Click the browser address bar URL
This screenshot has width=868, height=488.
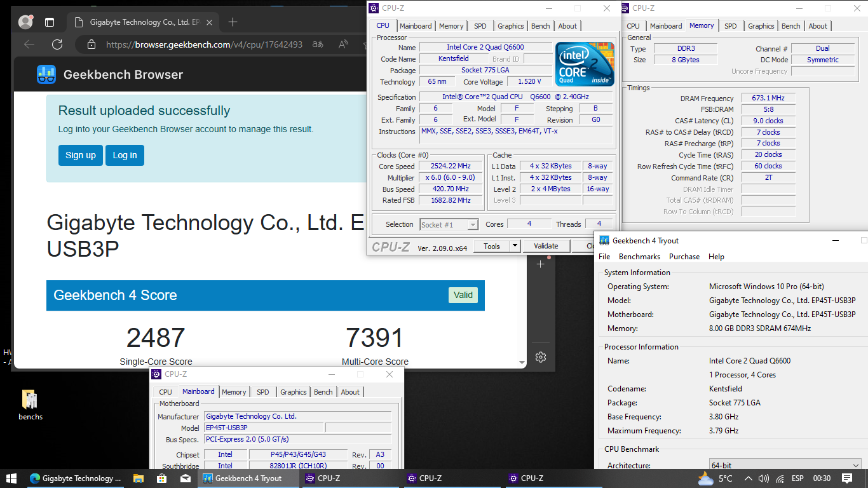(x=204, y=44)
